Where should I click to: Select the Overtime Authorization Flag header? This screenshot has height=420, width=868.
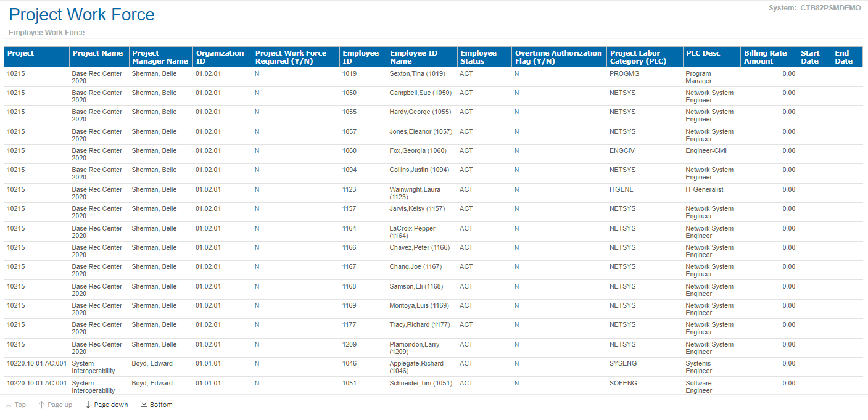click(558, 57)
